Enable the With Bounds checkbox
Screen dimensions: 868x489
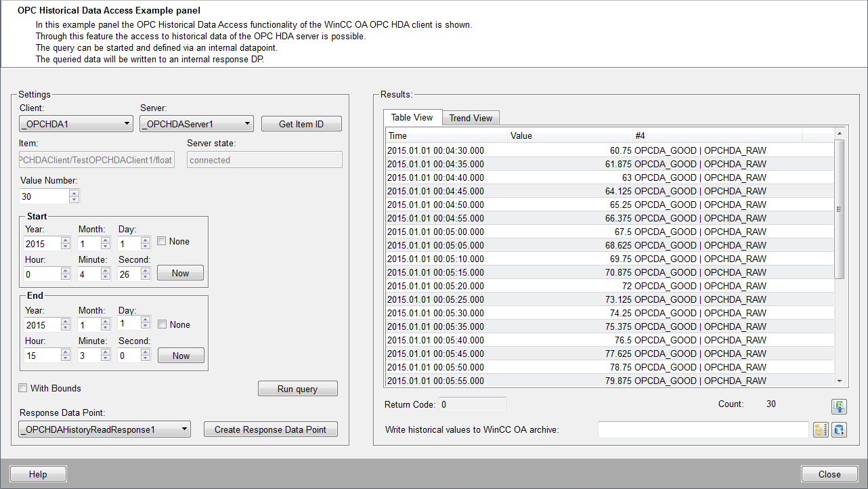pyautogui.click(x=23, y=388)
